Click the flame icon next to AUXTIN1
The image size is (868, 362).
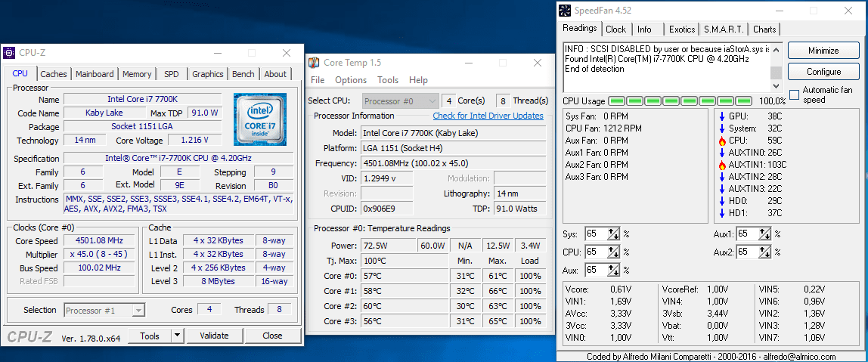722,165
